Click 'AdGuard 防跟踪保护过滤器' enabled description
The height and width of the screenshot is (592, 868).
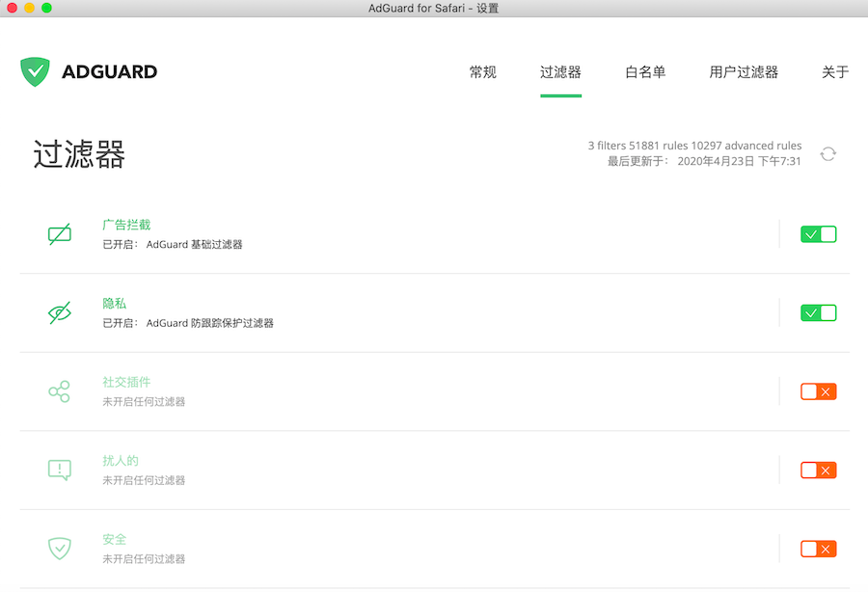click(210, 323)
